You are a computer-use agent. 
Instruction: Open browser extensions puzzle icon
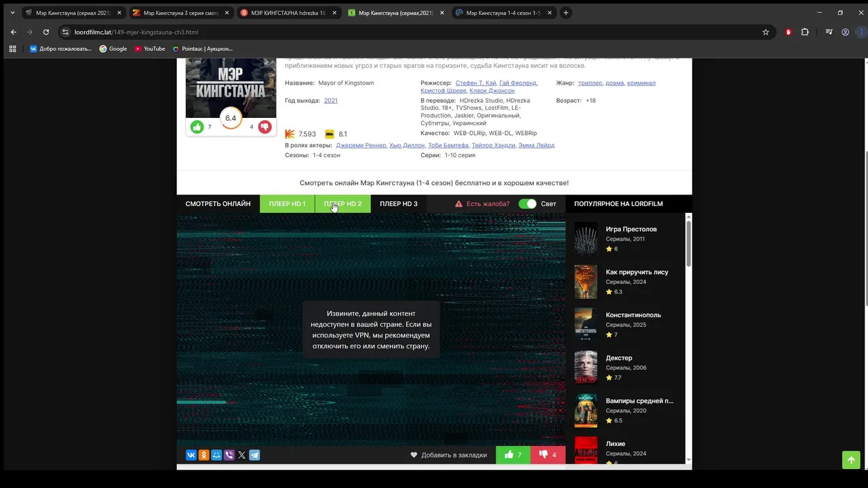coord(805,32)
